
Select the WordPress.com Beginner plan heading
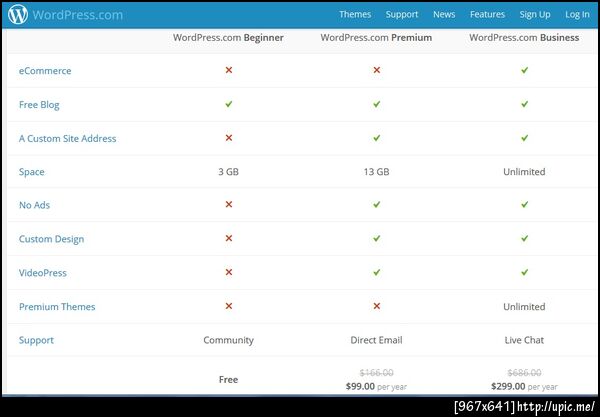[x=228, y=37]
